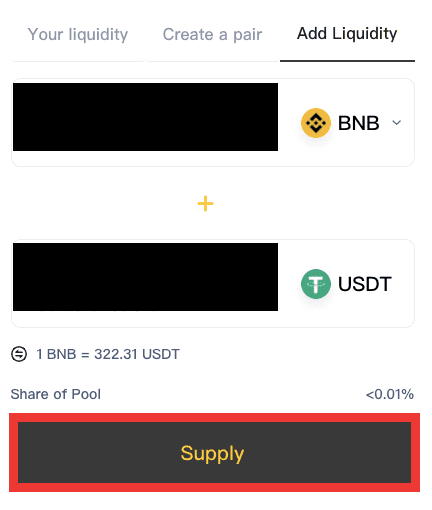Viewport: 432px width, 510px height.
Task: Click empty space below BNB amount inside card
Action: tap(145, 158)
